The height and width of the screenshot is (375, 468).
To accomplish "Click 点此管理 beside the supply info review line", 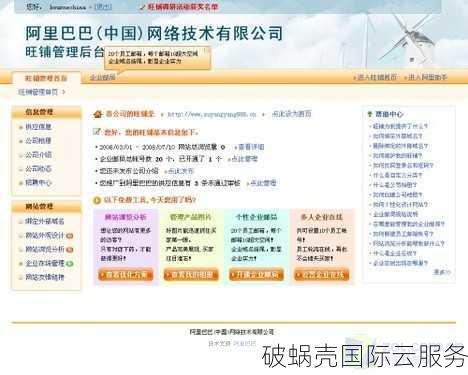I will (263, 183).
